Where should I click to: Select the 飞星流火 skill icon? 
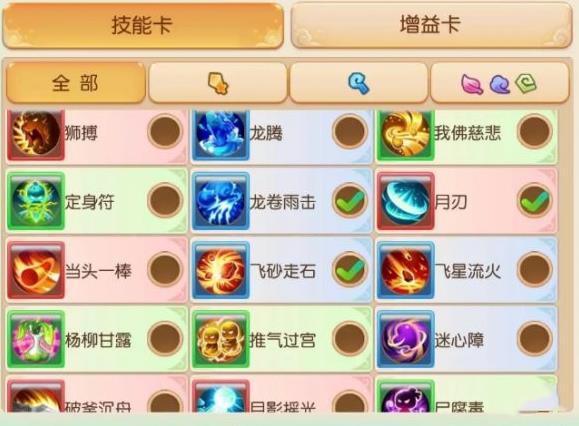click(x=405, y=270)
